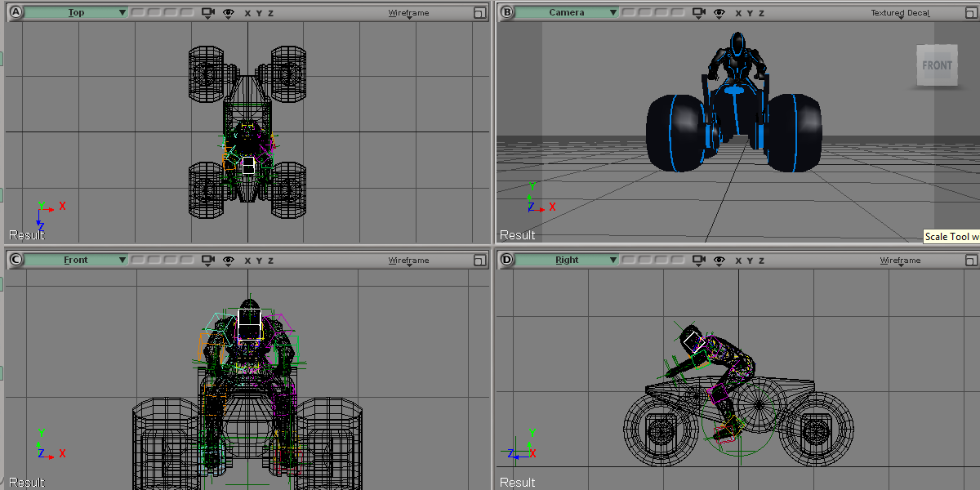Open Wireframe display mode menu in Right viewport
The image size is (980, 490).
[900, 261]
